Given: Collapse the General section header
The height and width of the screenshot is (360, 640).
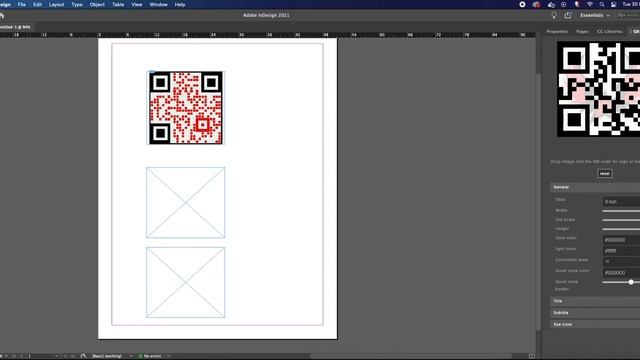Looking at the screenshot, I should coord(595,187).
